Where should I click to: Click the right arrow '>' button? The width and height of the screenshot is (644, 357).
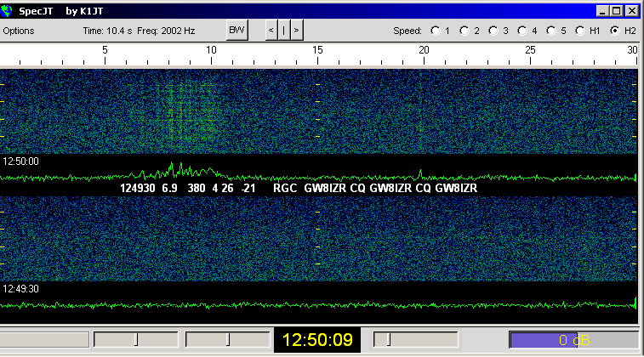(x=297, y=31)
